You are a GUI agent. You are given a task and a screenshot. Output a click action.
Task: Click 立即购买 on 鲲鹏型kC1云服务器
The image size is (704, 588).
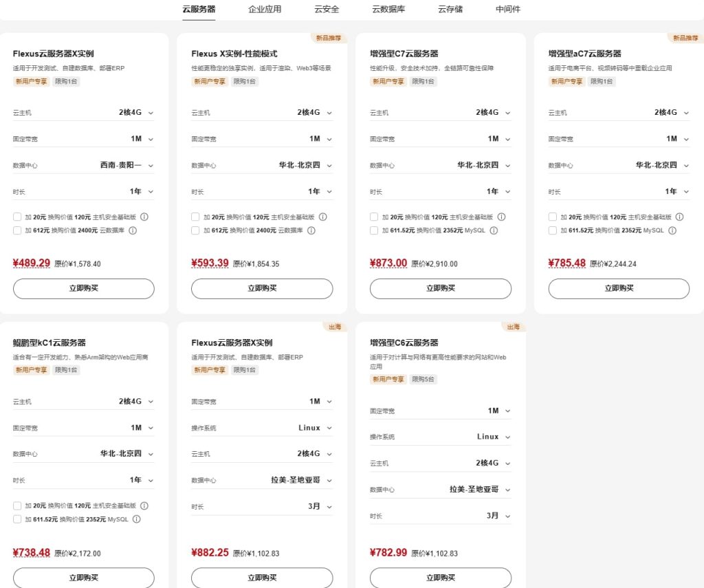[83, 578]
